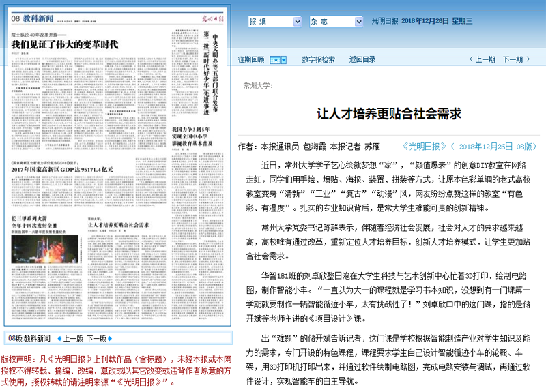Open article 我们见证了伟大的变革时代 on page thumbnail
Viewport: 546px width, 392px height.
(x=65, y=44)
